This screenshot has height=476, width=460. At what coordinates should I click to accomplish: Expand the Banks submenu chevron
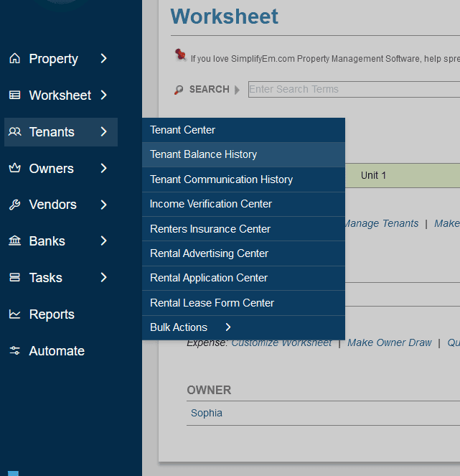(104, 241)
